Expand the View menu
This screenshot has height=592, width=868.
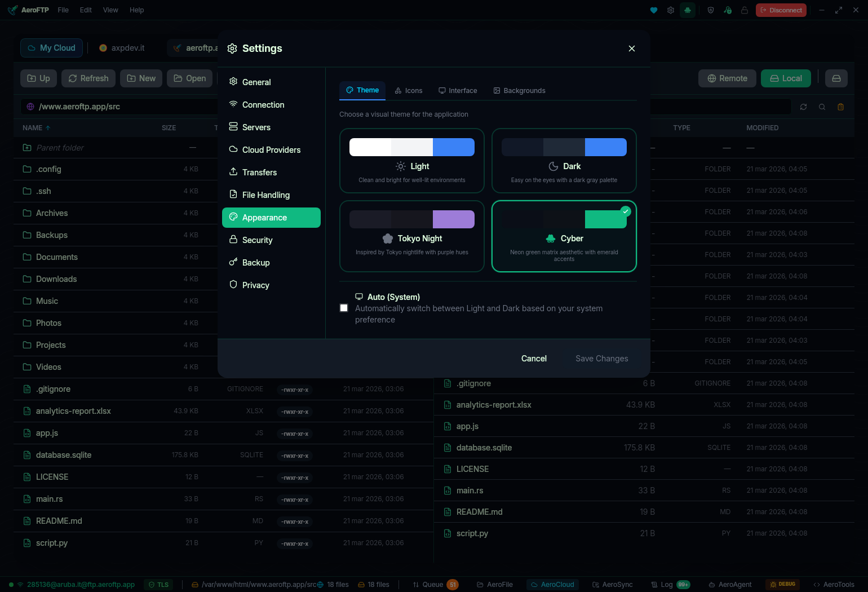(110, 10)
